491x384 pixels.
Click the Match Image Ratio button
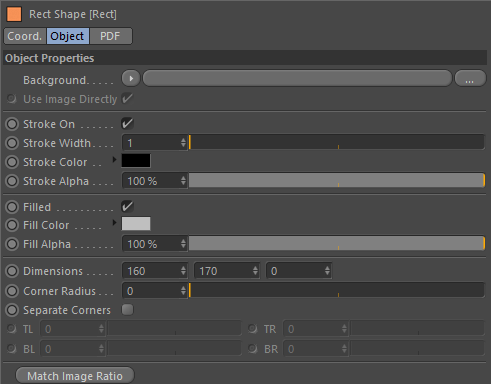click(x=75, y=376)
